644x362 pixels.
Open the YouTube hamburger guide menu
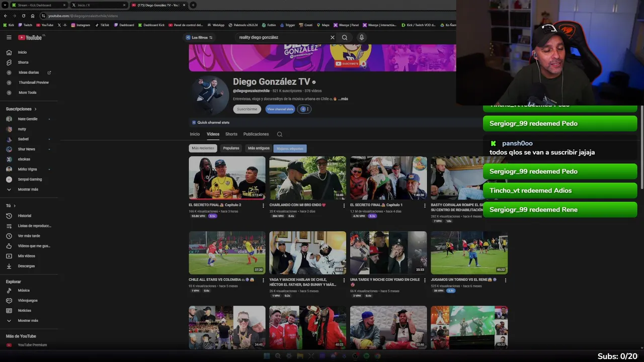tap(9, 37)
